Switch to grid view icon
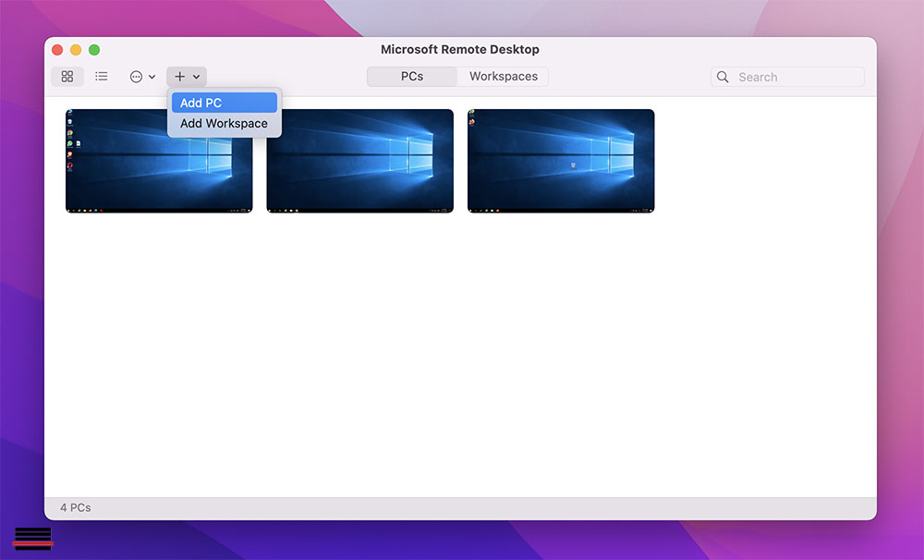The width and height of the screenshot is (924, 560). (67, 77)
